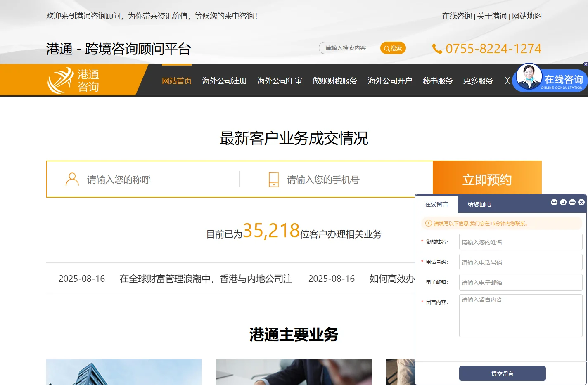Image resolution: width=588 pixels, height=385 pixels.
Task: Dismiss the floating 在线咨询 badge with the small x
Action: tap(586, 64)
